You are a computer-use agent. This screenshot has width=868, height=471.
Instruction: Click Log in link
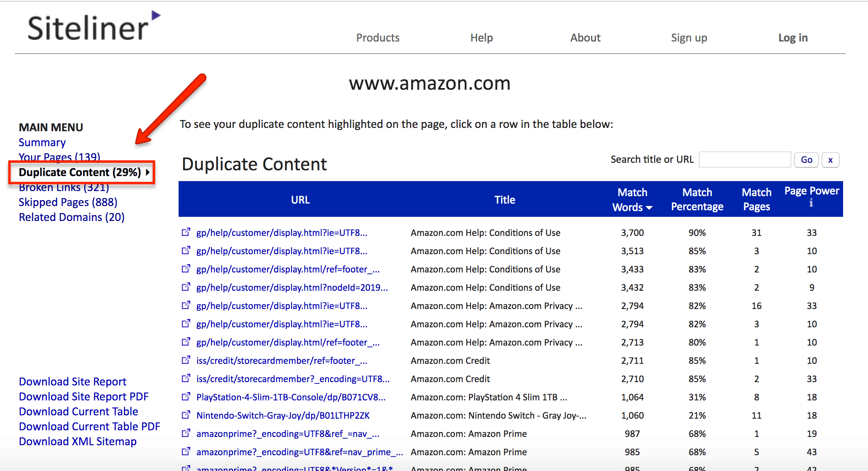pyautogui.click(x=792, y=38)
